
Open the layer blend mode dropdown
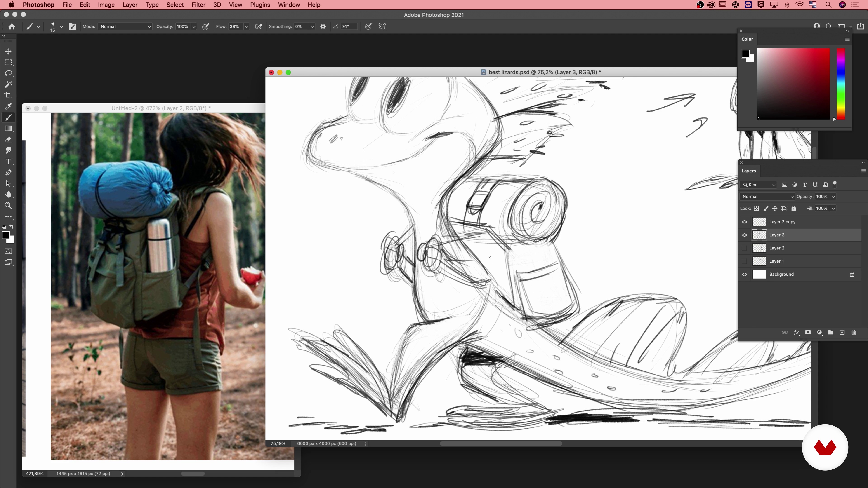pyautogui.click(x=768, y=196)
